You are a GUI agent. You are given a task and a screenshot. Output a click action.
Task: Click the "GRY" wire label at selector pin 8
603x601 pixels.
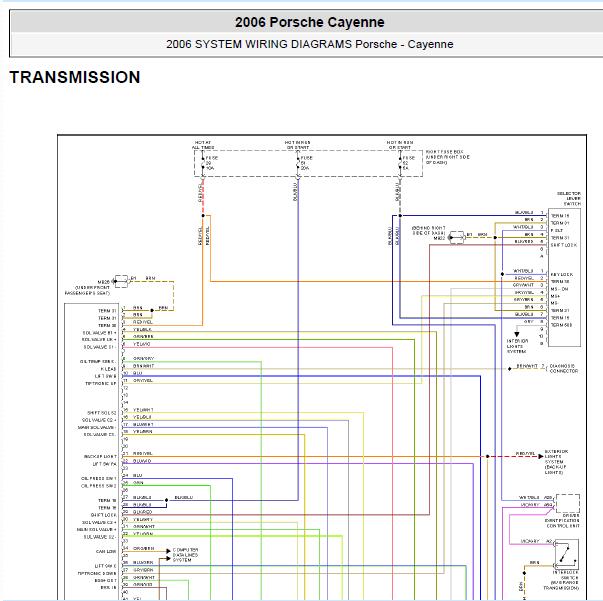[x=528, y=321]
